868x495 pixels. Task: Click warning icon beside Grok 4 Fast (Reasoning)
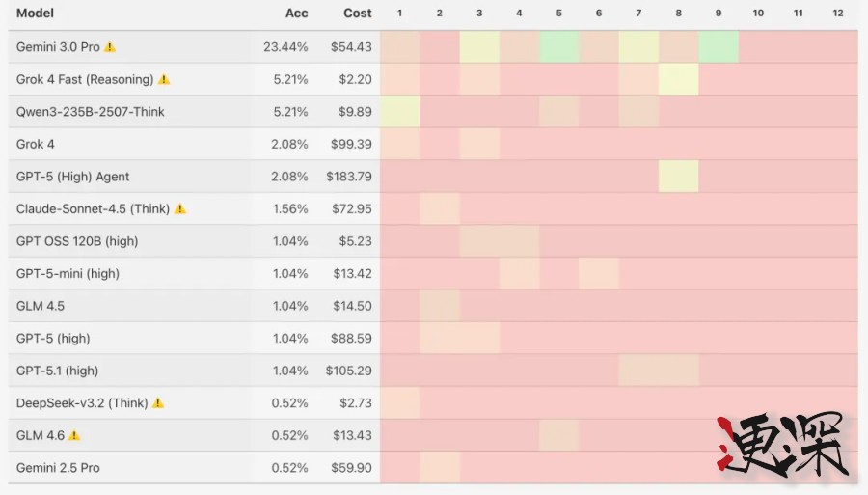(164, 79)
